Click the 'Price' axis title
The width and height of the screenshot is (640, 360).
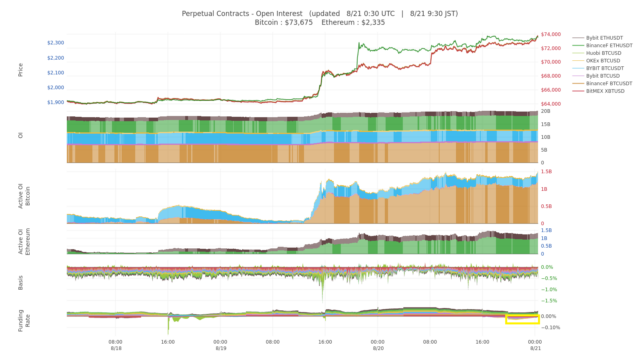tap(20, 70)
